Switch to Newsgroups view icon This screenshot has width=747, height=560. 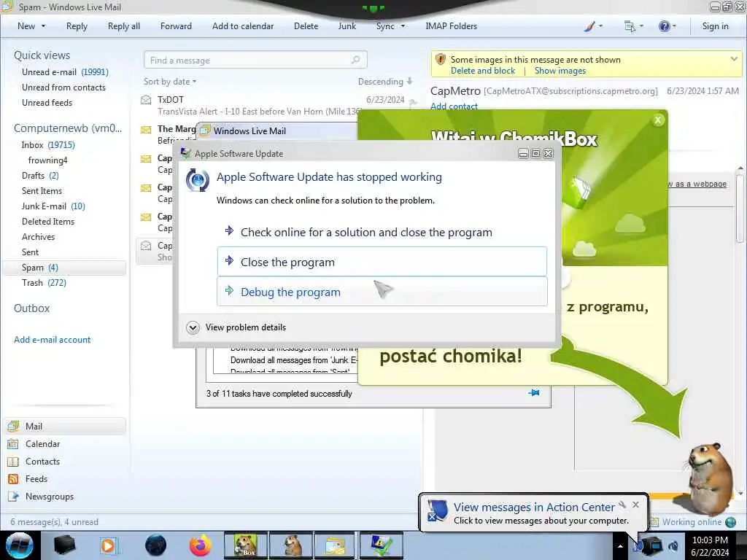pos(13,496)
